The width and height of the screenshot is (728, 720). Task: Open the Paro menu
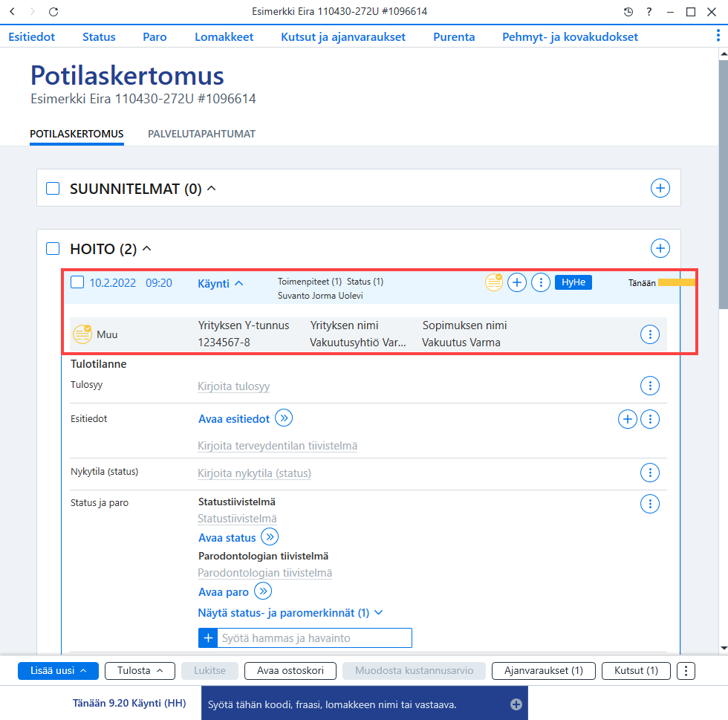click(155, 36)
